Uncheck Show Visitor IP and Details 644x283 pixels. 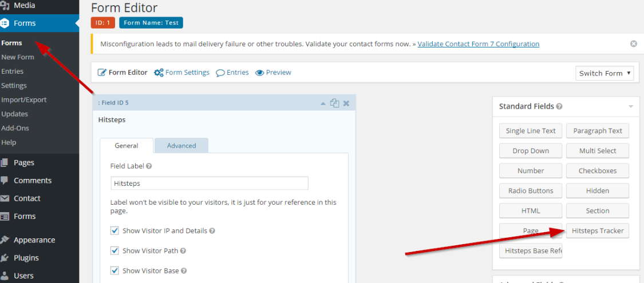tap(114, 230)
